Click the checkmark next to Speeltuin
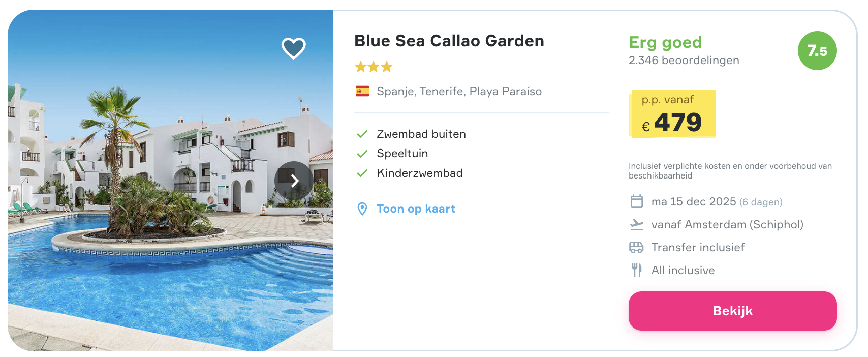 click(x=362, y=153)
